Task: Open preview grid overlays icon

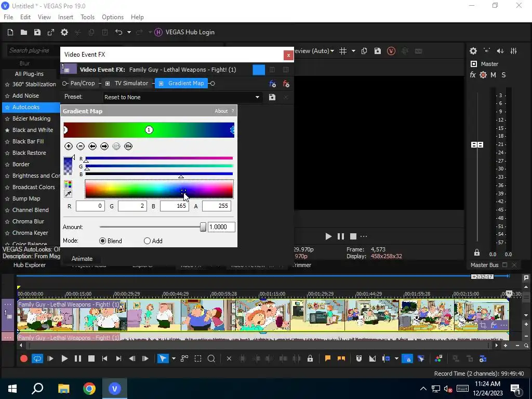Action: point(343,51)
